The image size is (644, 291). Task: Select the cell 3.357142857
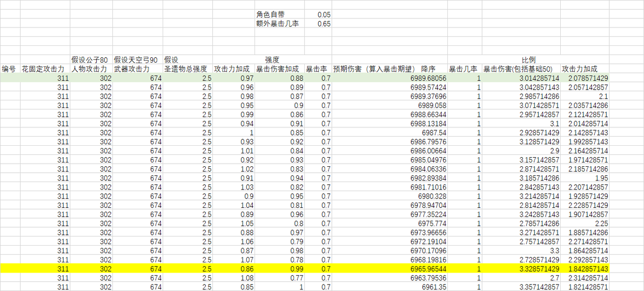click(x=521, y=286)
